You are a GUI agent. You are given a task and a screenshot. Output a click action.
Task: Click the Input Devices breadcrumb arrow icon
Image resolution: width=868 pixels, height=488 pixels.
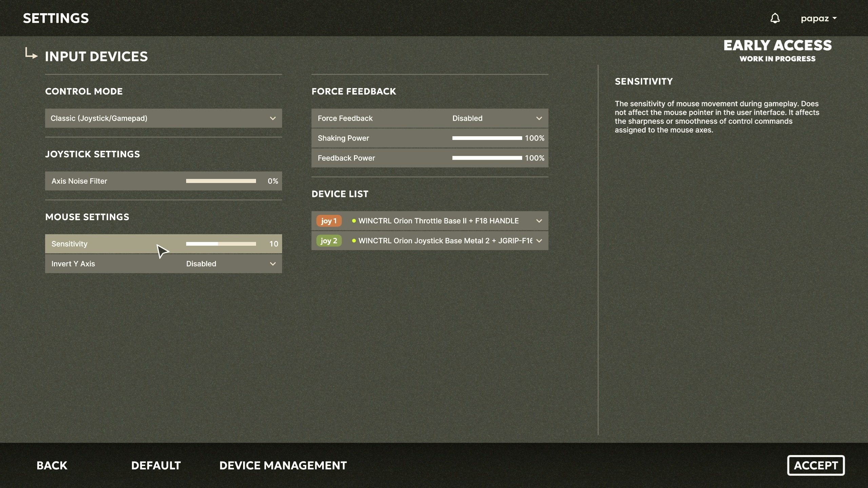click(31, 54)
